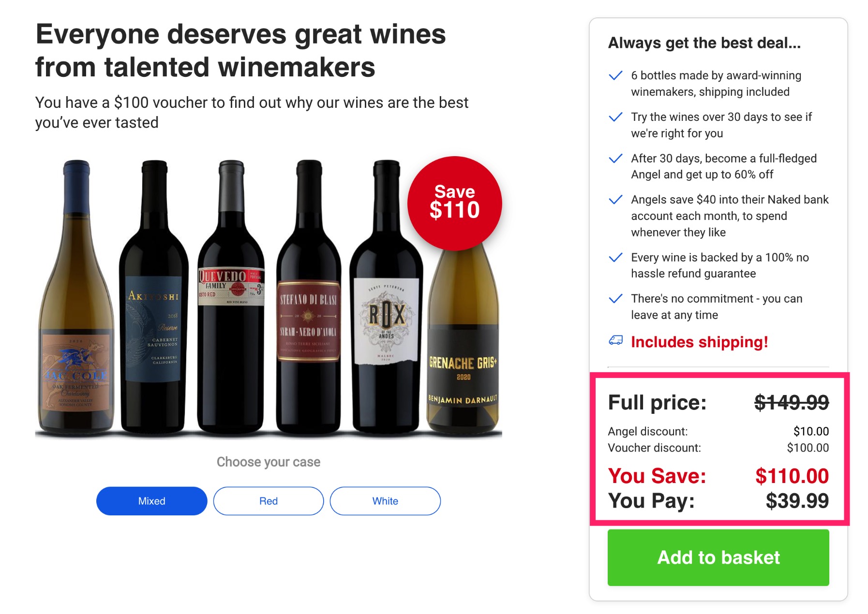Viewport: 868px width, 614px height.
Task: Click the checkmark next to refund guarantee bullet
Action: coord(615,257)
